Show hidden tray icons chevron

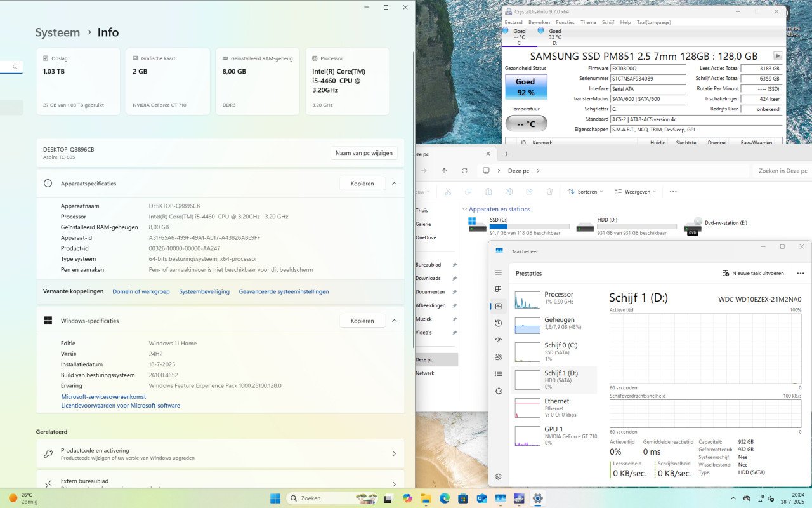pyautogui.click(x=733, y=498)
